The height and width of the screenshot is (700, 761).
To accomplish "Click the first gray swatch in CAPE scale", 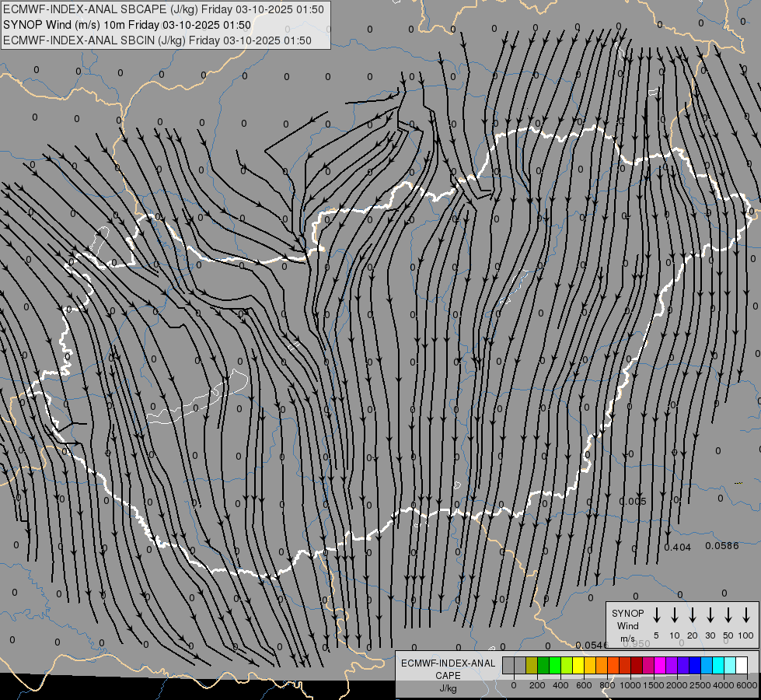I will click(x=508, y=665).
